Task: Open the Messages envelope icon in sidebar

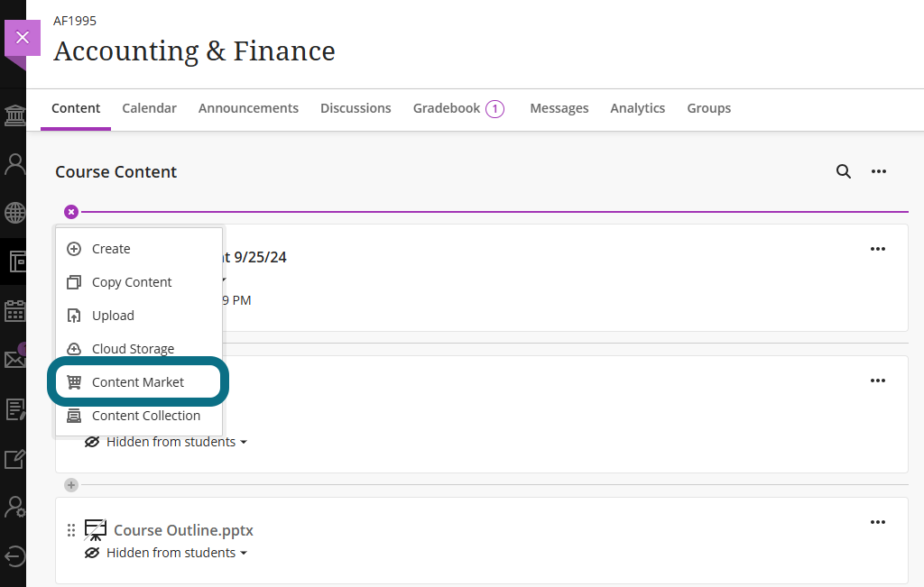Action: tap(14, 359)
